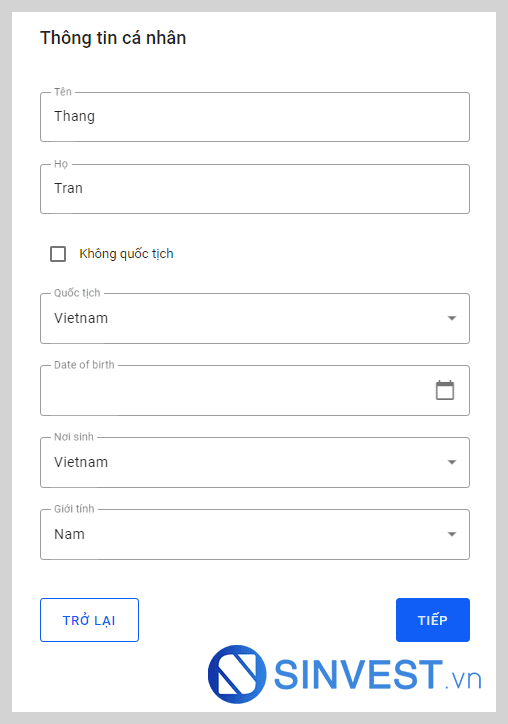Focus the Tên field containing Thang

[255, 117]
